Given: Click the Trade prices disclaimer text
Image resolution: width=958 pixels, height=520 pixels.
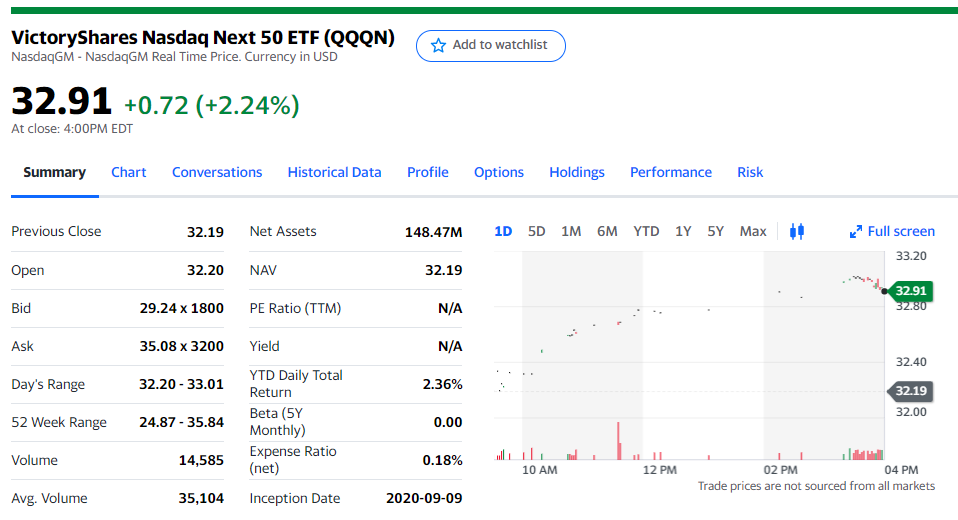Looking at the screenshot, I should click(816, 486).
